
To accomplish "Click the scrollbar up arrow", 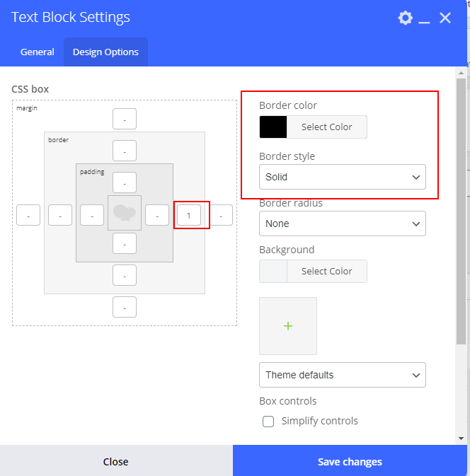I will click(x=461, y=73).
